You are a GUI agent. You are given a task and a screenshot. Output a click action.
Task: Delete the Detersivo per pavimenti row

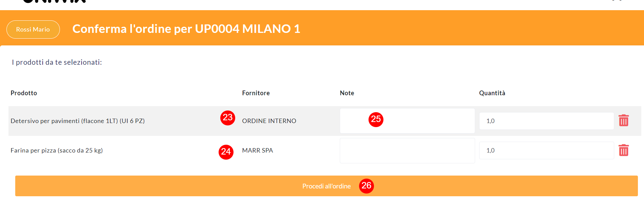point(623,120)
